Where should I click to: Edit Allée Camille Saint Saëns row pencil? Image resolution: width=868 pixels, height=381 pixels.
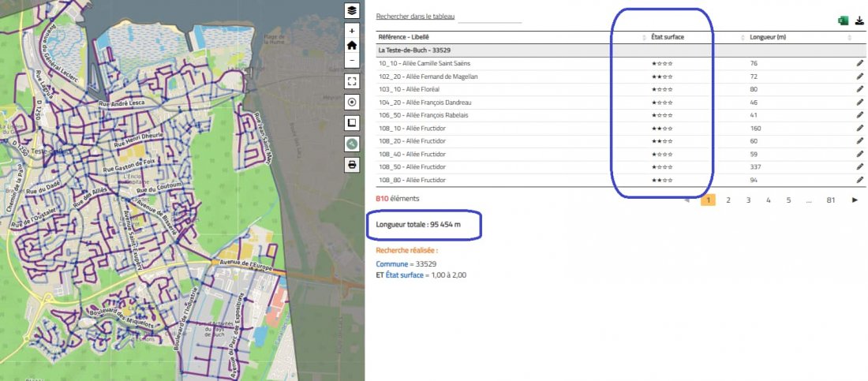point(859,63)
